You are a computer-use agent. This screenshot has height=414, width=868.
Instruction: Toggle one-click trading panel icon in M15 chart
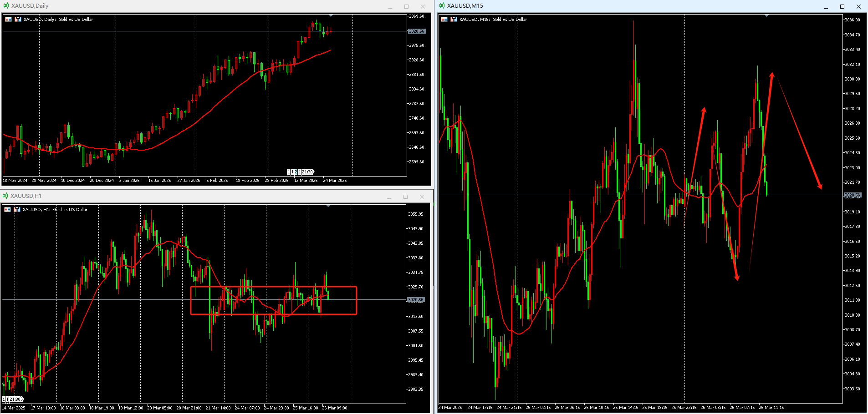pyautogui.click(x=454, y=19)
